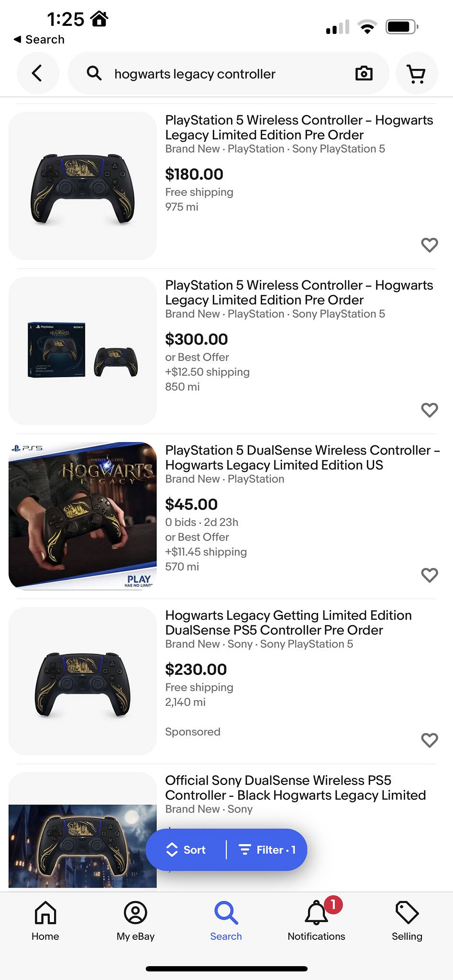
Task: View thumbnail of boxed $300.00 controller
Action: tap(83, 351)
